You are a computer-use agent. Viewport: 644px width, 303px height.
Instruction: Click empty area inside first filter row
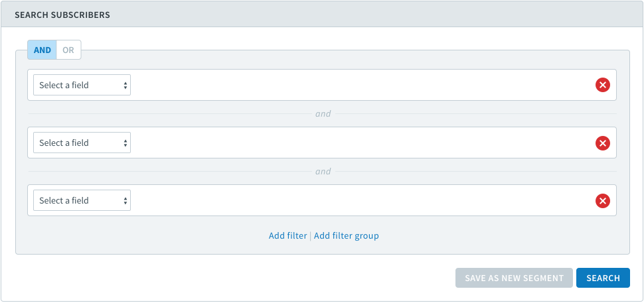coord(361,85)
